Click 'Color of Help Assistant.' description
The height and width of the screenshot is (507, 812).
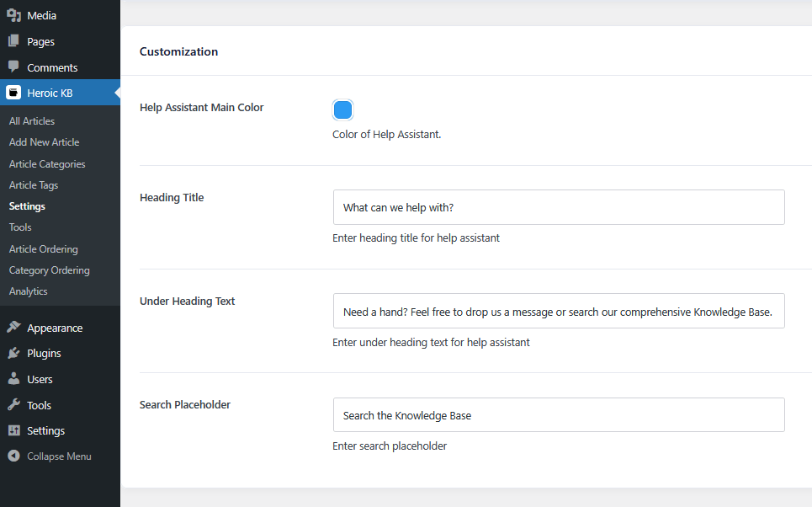click(387, 134)
